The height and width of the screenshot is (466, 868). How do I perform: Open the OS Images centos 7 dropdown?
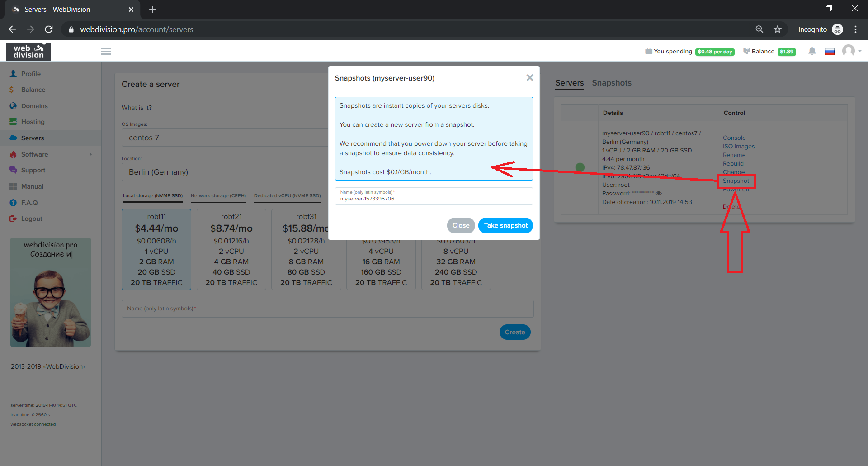[225, 138]
